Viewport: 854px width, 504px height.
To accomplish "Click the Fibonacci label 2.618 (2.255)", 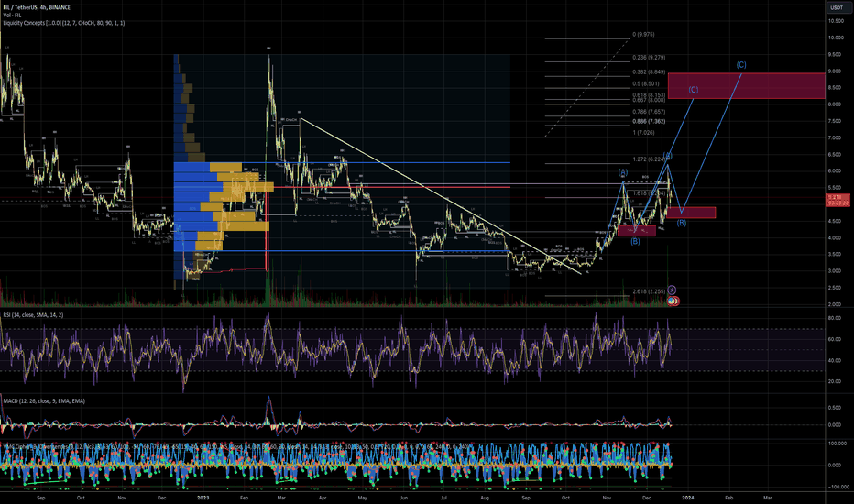I will [x=649, y=291].
